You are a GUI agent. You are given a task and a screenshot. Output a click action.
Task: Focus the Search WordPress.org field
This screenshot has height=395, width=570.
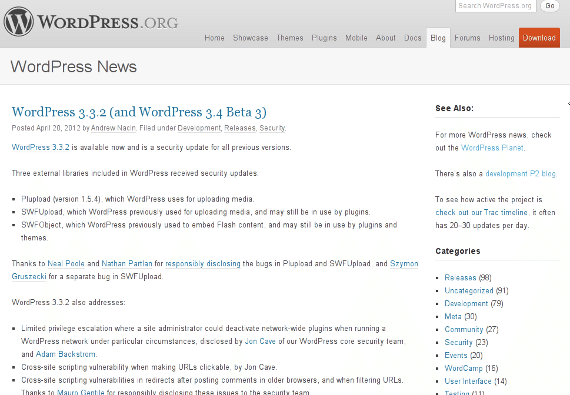495,6
